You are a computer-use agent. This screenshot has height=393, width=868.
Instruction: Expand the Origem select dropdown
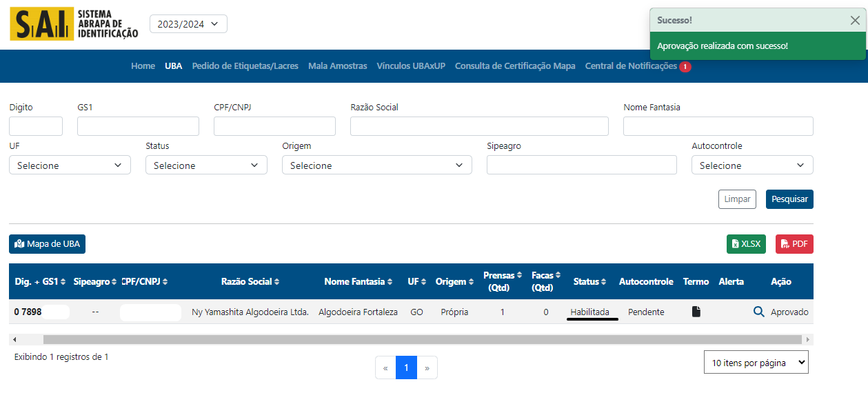coord(376,165)
